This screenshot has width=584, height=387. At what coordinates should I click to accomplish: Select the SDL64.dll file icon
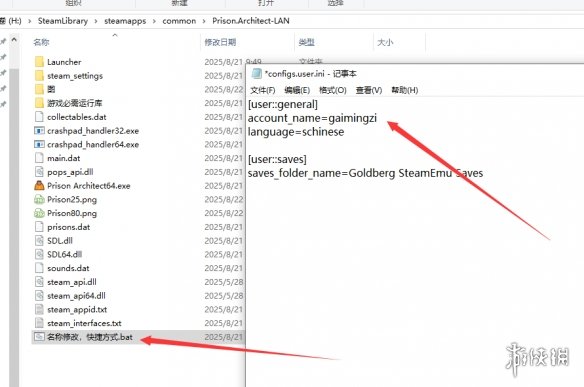pyautogui.click(x=39, y=254)
